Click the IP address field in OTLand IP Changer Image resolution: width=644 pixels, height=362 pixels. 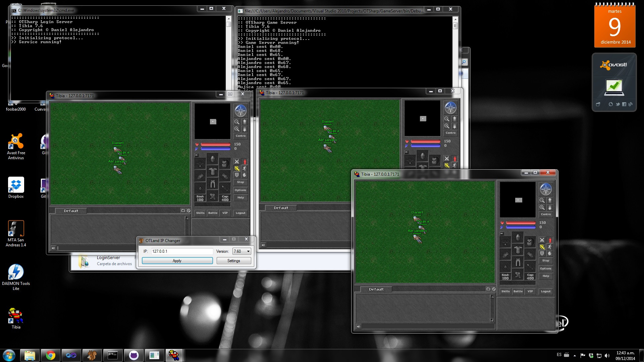pyautogui.click(x=182, y=251)
